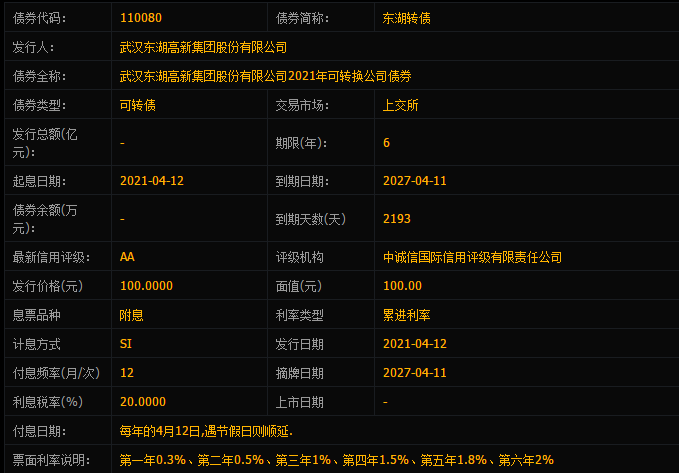The image size is (679, 473).
Task: Click the 到期日期 label
Action: [302, 181]
